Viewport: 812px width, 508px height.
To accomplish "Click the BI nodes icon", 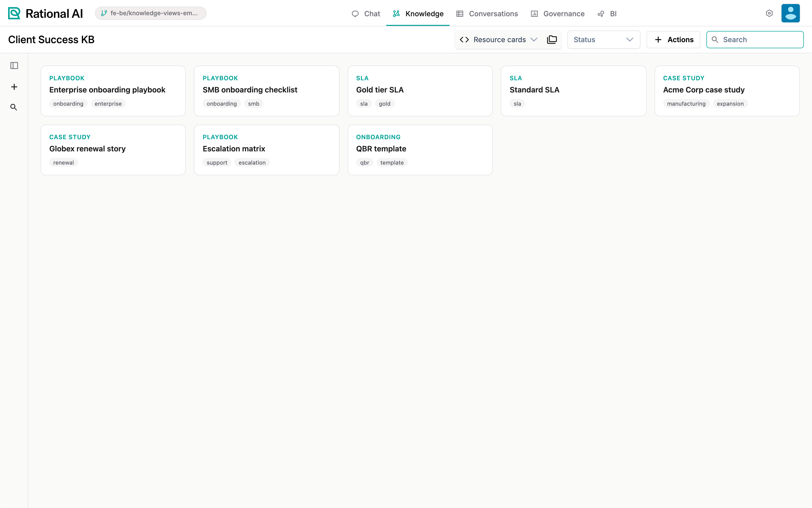I will click(x=601, y=14).
